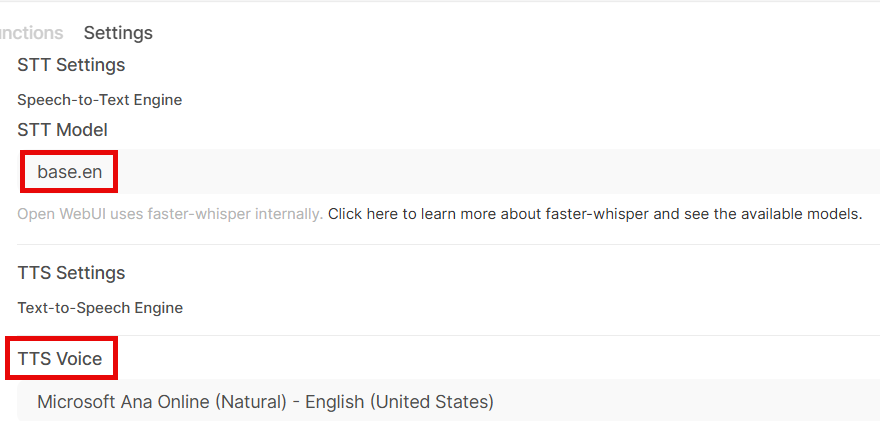Open the partially visible Functions tab
This screenshot has width=880, height=421.
click(x=30, y=33)
